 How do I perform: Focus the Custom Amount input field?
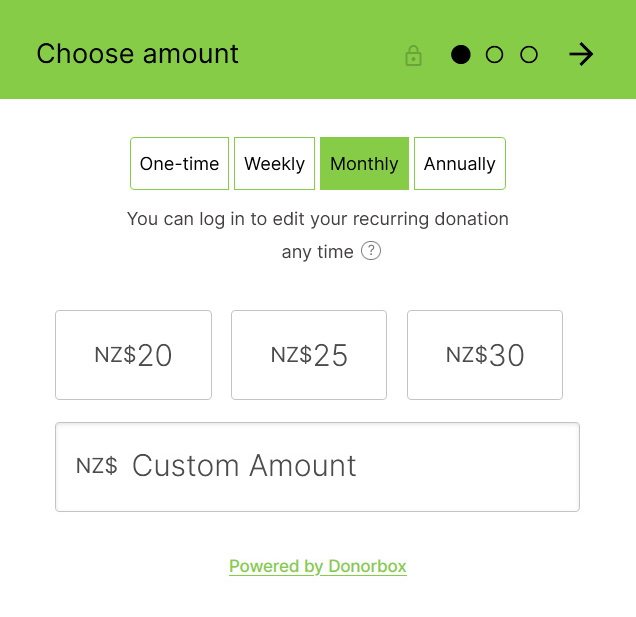coord(317,467)
